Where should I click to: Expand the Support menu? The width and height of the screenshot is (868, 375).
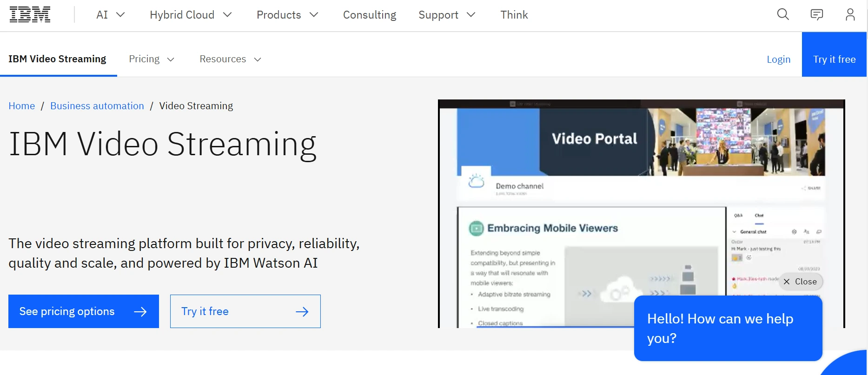447,15
